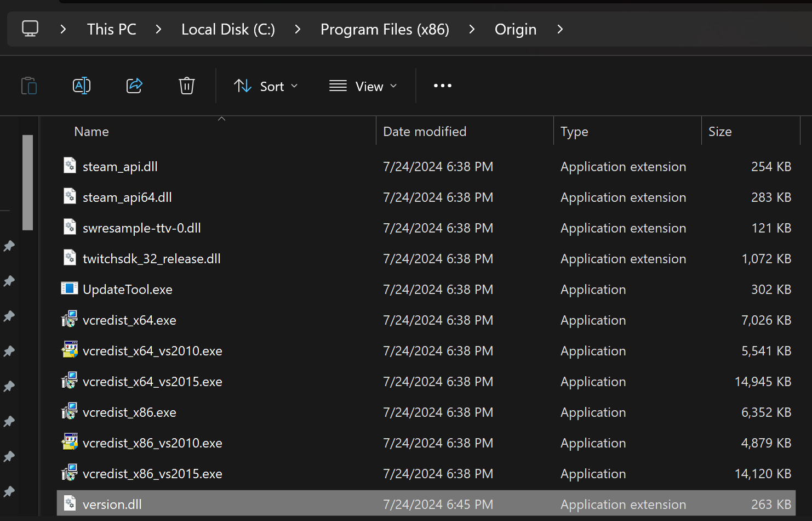812x521 pixels.
Task: Click the vcredist_x64_vs2010.exe installer icon
Action: click(x=70, y=350)
